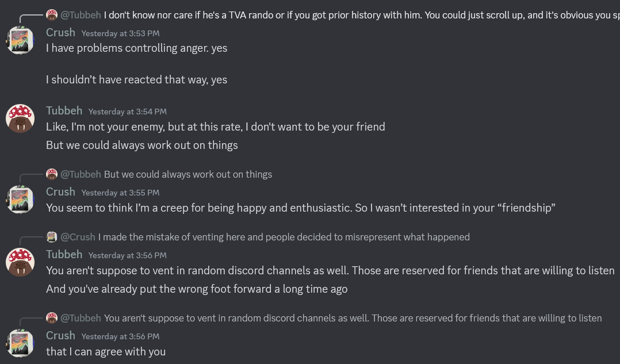The image size is (620, 364).
Task: Open Tubbeh username at 3:56 PM
Action: click(64, 255)
